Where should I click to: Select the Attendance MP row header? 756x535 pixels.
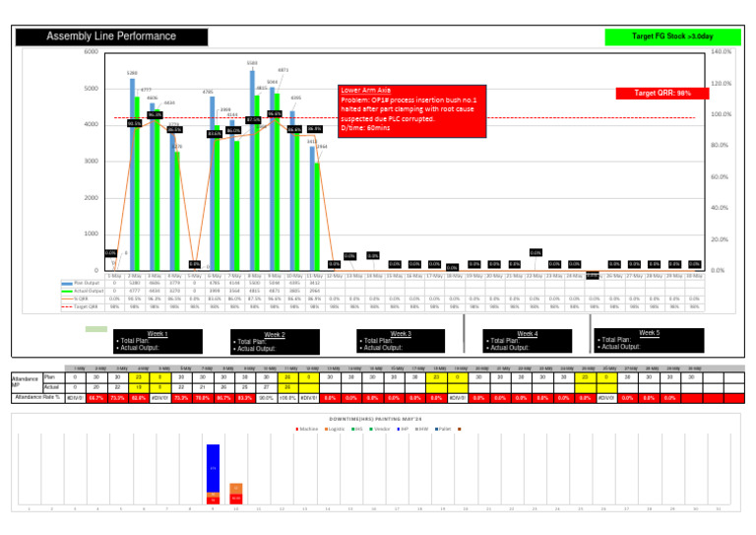coord(26,382)
